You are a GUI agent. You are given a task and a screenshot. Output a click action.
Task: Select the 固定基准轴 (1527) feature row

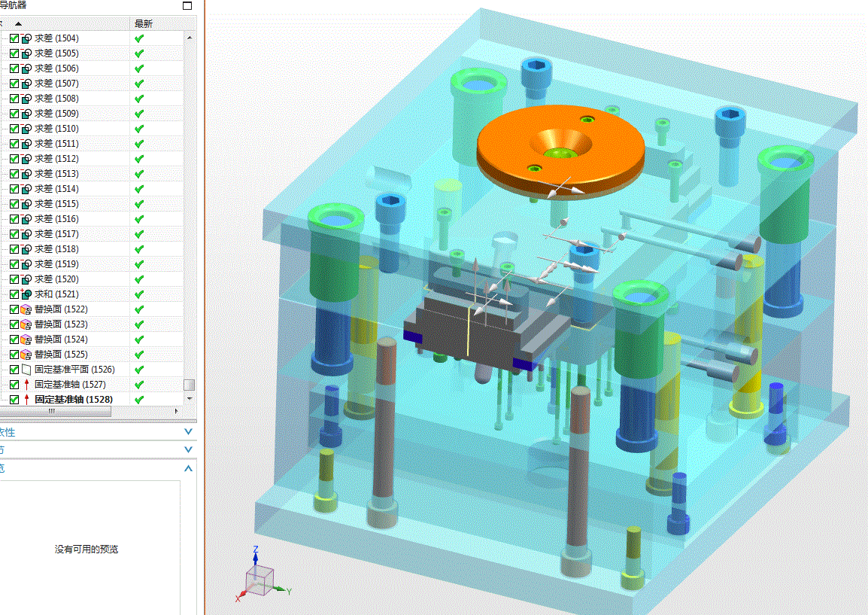tap(92, 385)
